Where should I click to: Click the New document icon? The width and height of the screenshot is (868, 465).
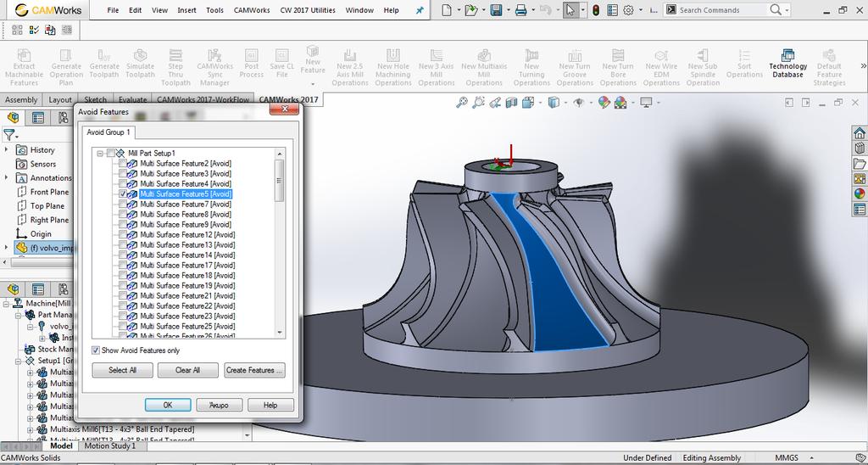tap(447, 10)
